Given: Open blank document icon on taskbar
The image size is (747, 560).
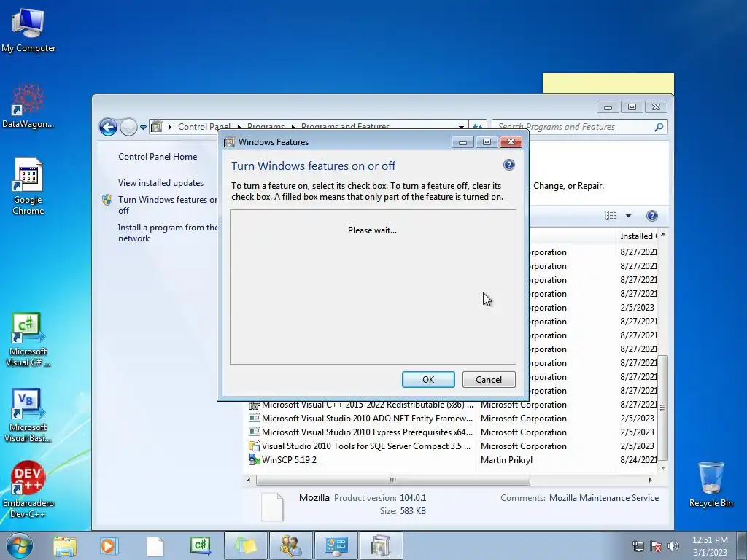Looking at the screenshot, I should tap(155, 545).
